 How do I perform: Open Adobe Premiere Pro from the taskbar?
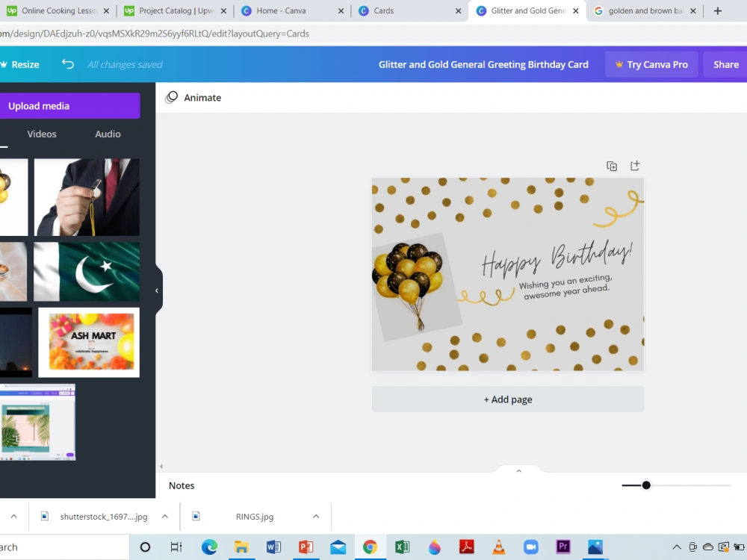pyautogui.click(x=563, y=547)
